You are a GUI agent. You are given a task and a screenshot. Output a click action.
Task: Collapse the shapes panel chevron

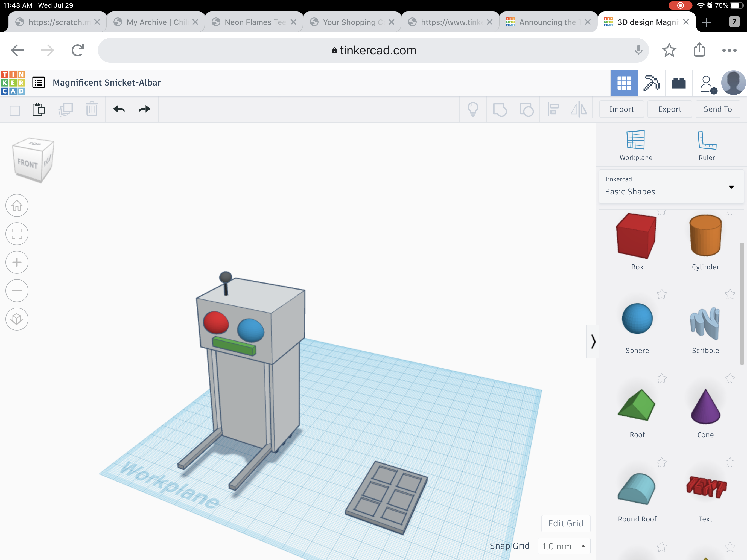coord(593,341)
